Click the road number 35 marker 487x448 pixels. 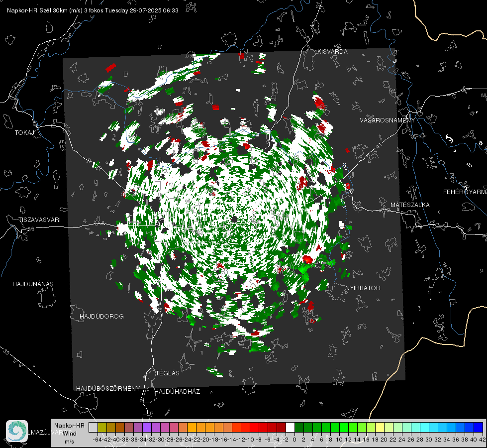[6, 352]
